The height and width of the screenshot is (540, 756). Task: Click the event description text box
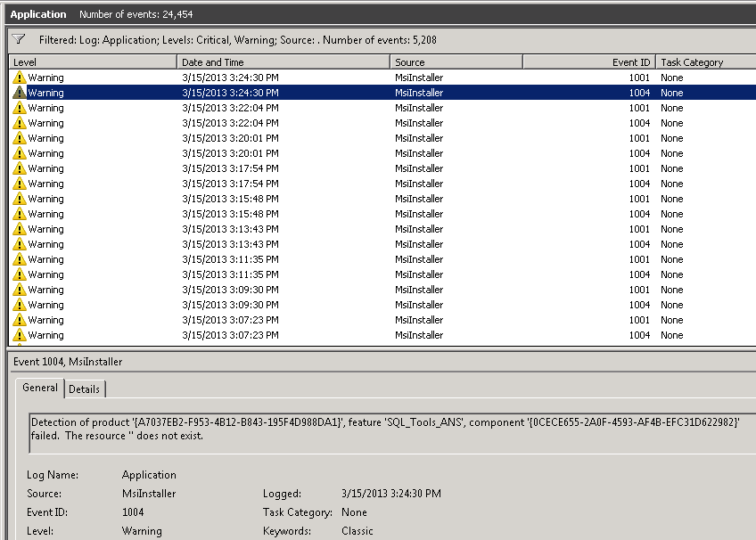(385, 429)
